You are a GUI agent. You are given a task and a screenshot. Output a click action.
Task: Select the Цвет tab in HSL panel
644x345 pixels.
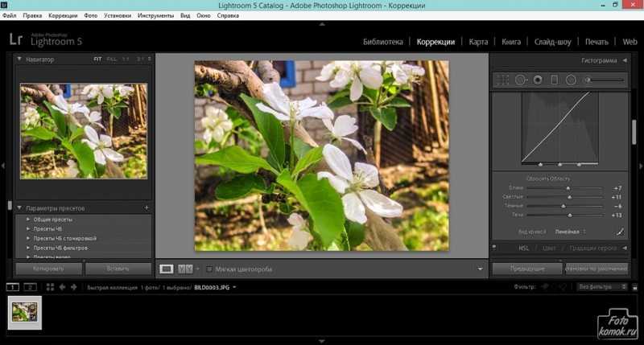coord(549,248)
